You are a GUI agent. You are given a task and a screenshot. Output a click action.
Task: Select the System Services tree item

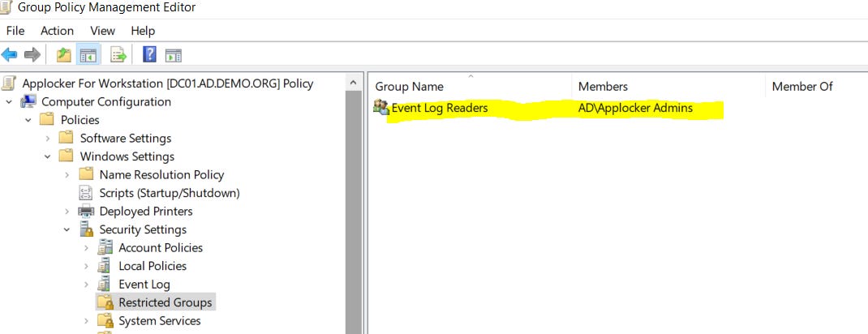pos(160,321)
